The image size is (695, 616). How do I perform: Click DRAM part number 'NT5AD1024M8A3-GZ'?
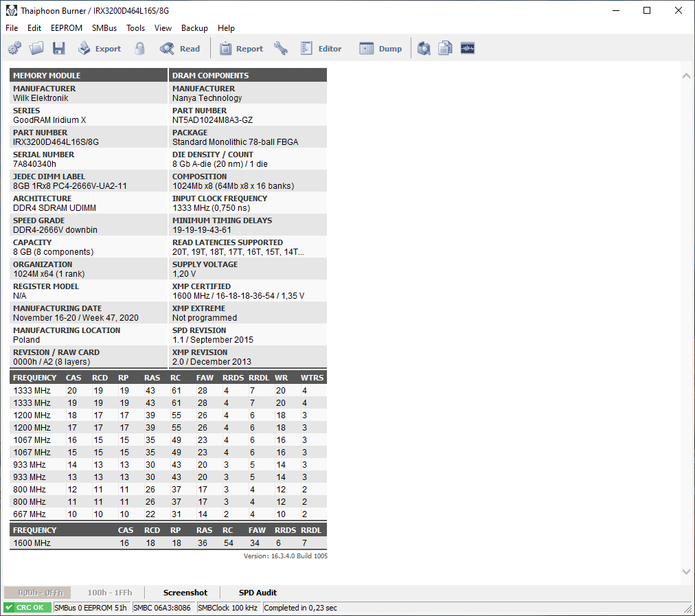click(212, 120)
